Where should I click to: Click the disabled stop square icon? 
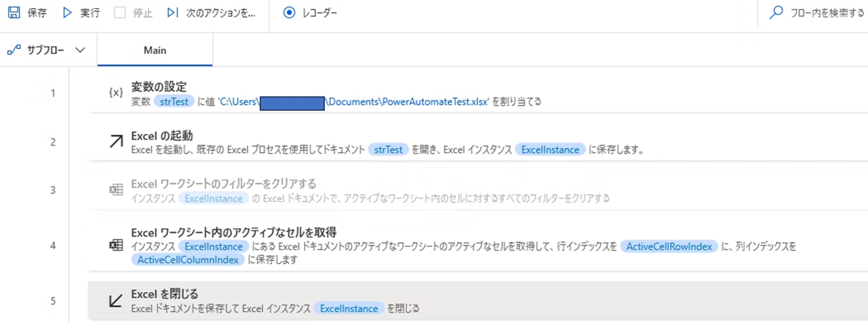pos(120,13)
